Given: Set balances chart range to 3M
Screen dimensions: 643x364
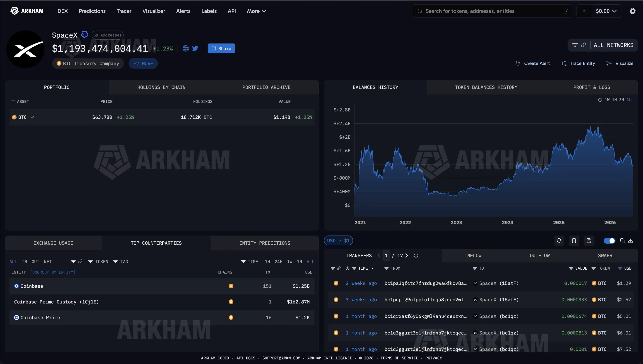Looking at the screenshot, I should pos(622,100).
